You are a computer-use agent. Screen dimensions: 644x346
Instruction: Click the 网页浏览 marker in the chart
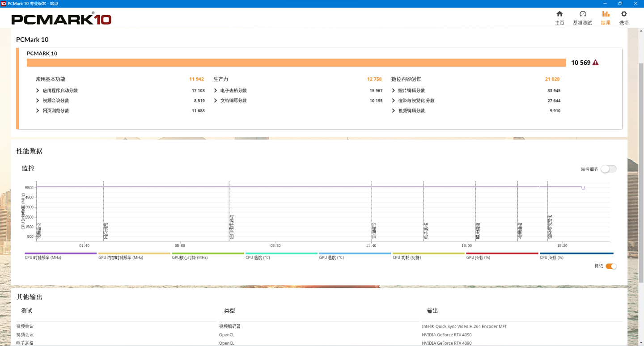106,231
